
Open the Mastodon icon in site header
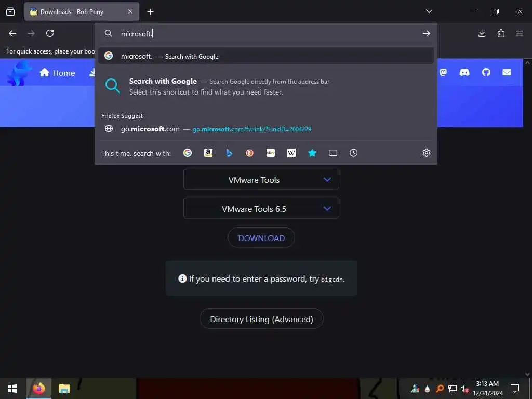tap(443, 72)
